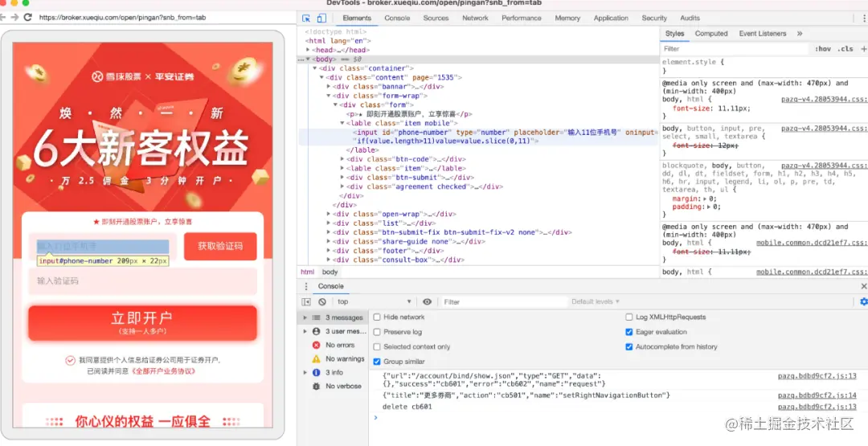The image size is (868, 446).
Task: Focus the Styles Filter input
Action: [735, 49]
